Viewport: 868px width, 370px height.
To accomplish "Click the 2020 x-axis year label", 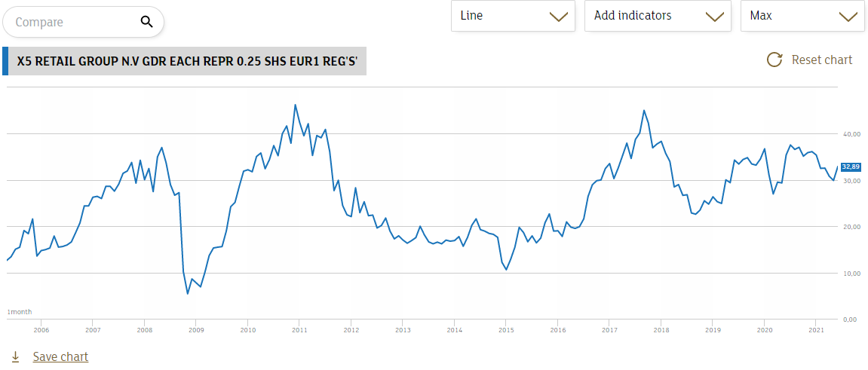I will click(x=764, y=330).
